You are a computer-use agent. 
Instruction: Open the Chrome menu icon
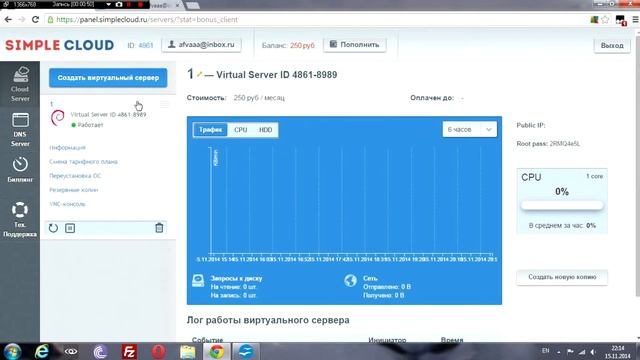click(x=635, y=19)
